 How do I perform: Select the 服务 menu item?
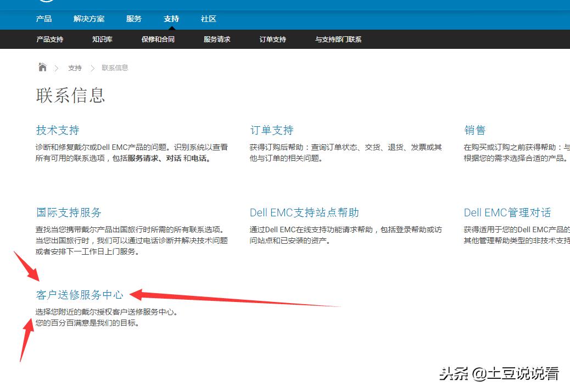133,19
